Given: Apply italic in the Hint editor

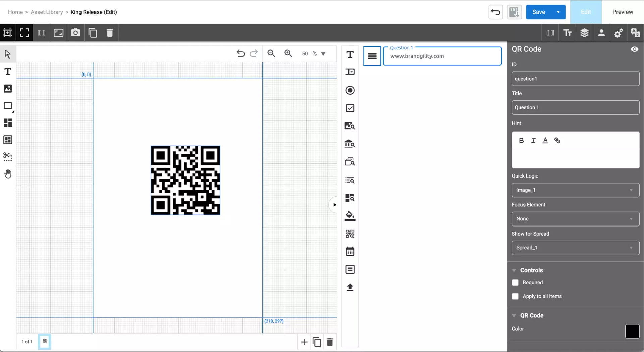Looking at the screenshot, I should click(533, 140).
